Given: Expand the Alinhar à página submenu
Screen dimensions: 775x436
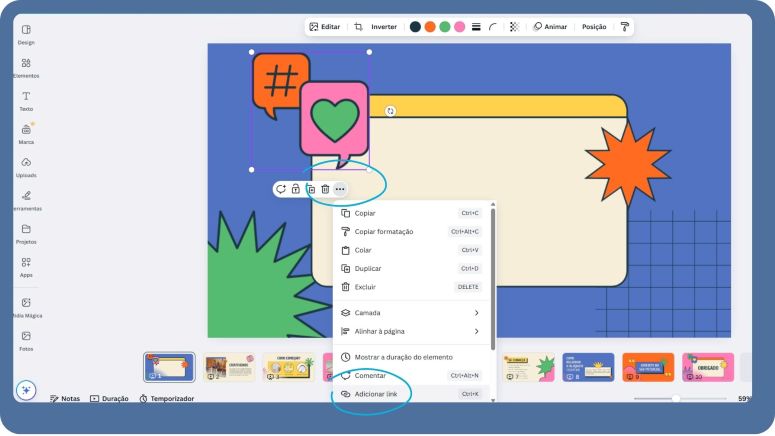Looking at the screenshot, I should point(411,331).
